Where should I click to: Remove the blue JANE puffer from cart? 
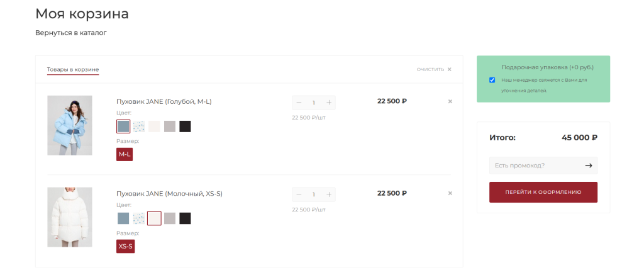coord(450,101)
